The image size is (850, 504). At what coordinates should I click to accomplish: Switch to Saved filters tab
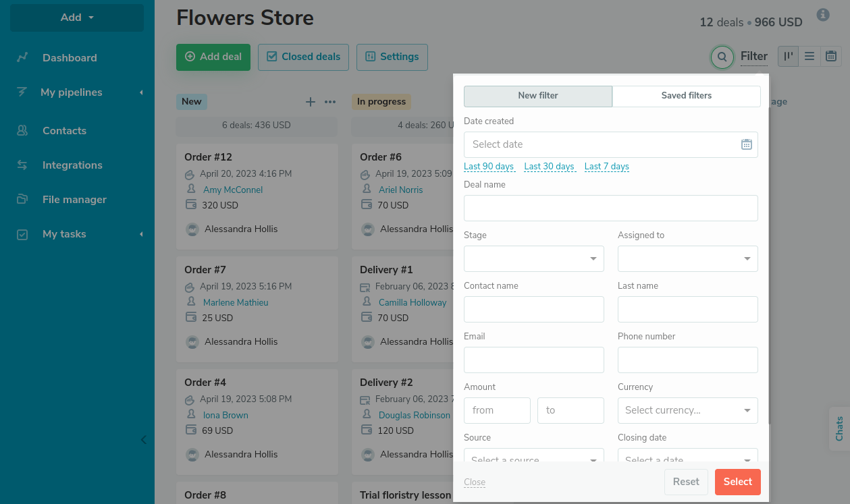click(686, 96)
